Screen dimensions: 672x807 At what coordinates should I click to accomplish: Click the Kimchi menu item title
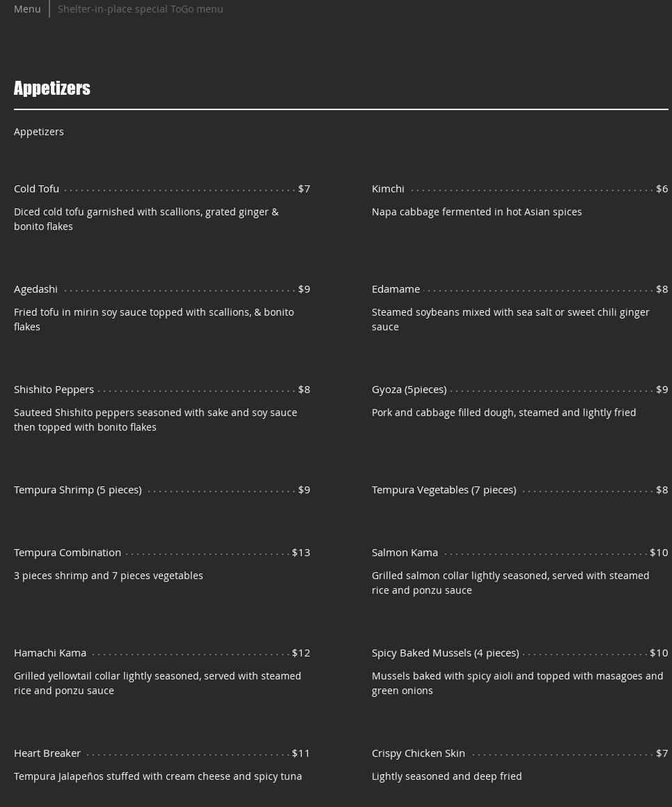tap(388, 188)
